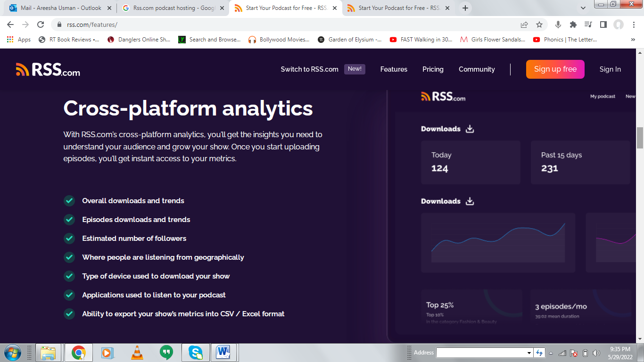Reload the rss.com features page

pos(41,25)
